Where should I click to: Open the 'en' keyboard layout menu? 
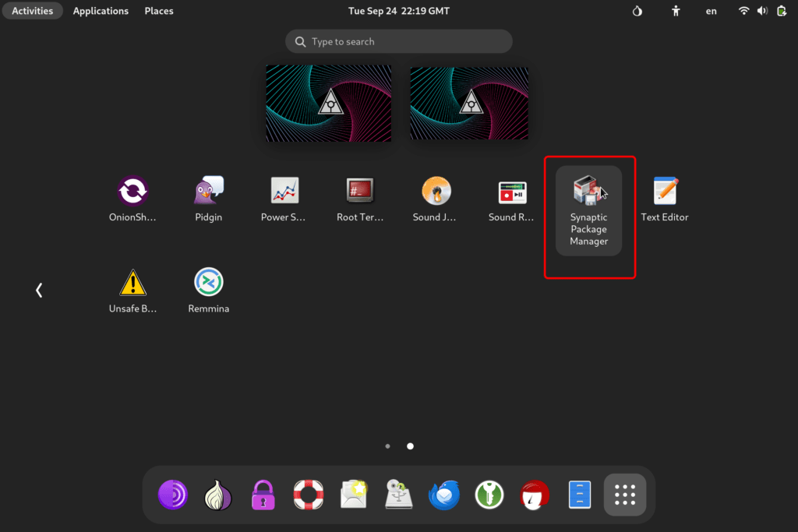point(711,11)
